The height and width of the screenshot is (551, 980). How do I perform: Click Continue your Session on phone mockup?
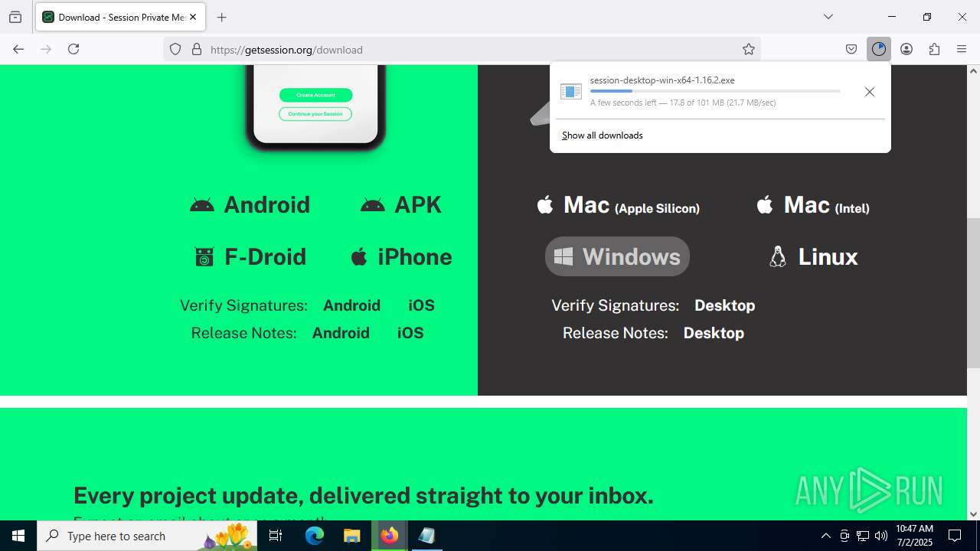coord(315,114)
